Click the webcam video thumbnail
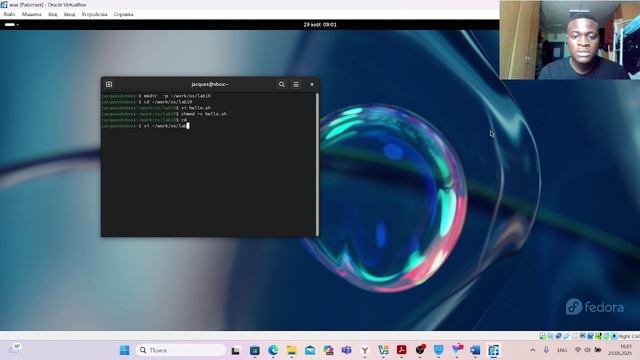 [x=570, y=40]
